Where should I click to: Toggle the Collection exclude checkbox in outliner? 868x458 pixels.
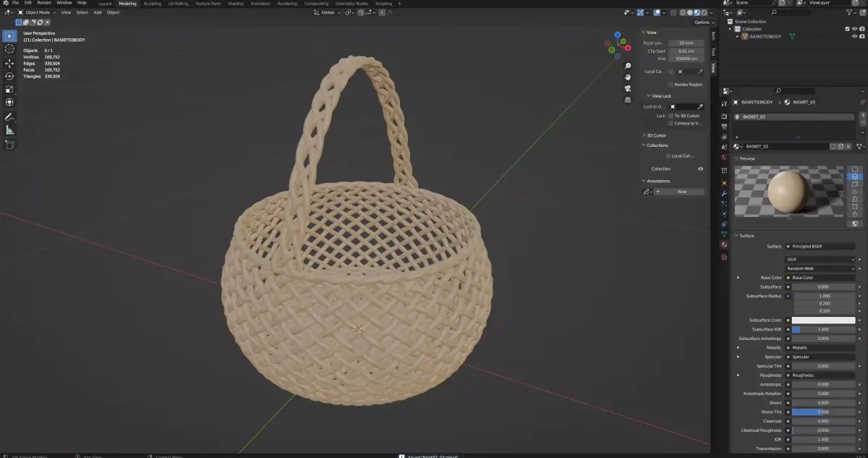click(847, 29)
